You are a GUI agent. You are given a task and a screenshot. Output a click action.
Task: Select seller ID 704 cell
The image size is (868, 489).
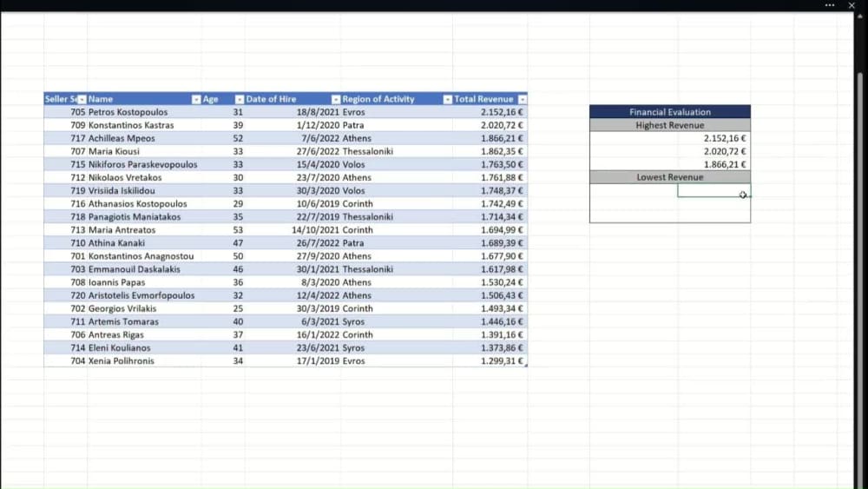[65, 361]
